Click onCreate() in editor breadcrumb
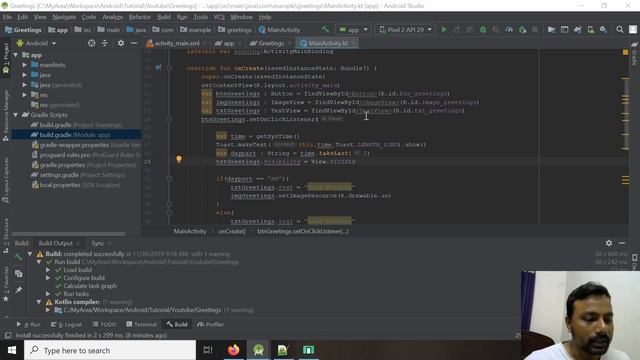The image size is (640, 360). 232,231
